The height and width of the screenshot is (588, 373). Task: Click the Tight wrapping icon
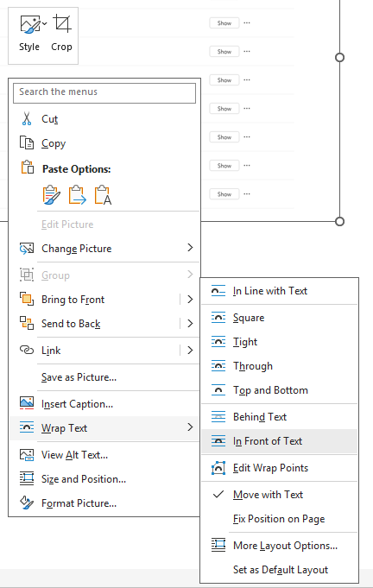click(218, 342)
